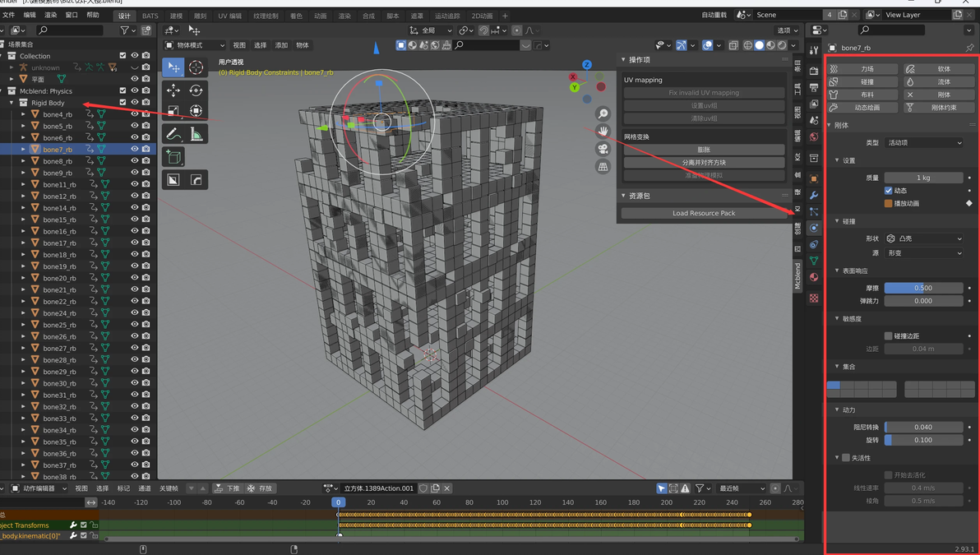Activate the Cursor tool

(x=196, y=67)
